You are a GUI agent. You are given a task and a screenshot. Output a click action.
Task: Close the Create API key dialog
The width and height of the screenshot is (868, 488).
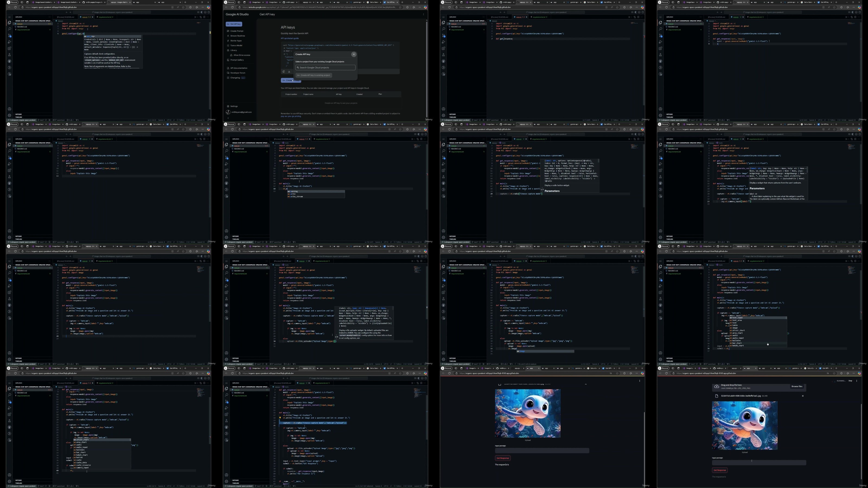[353, 54]
